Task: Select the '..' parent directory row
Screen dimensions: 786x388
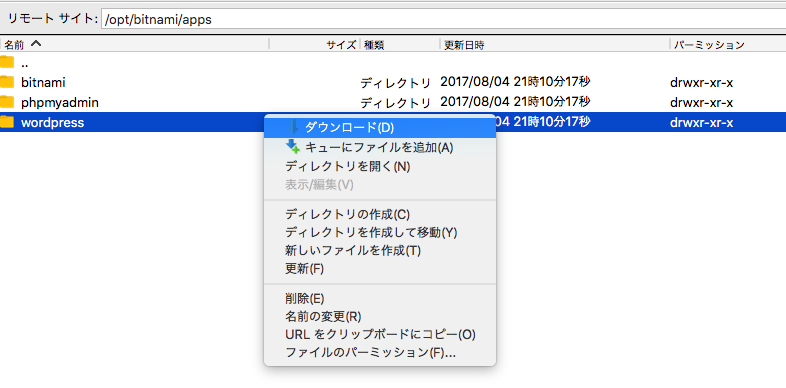Action: [393, 63]
